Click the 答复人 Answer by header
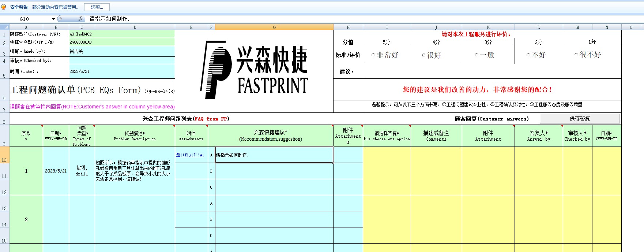644x252 pixels. pyautogui.click(x=539, y=136)
